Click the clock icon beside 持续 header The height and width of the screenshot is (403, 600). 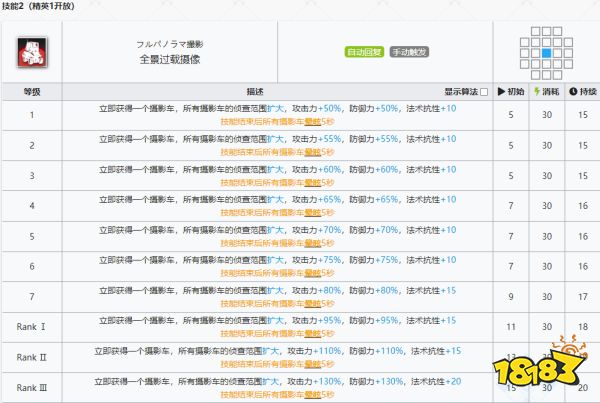pos(573,91)
